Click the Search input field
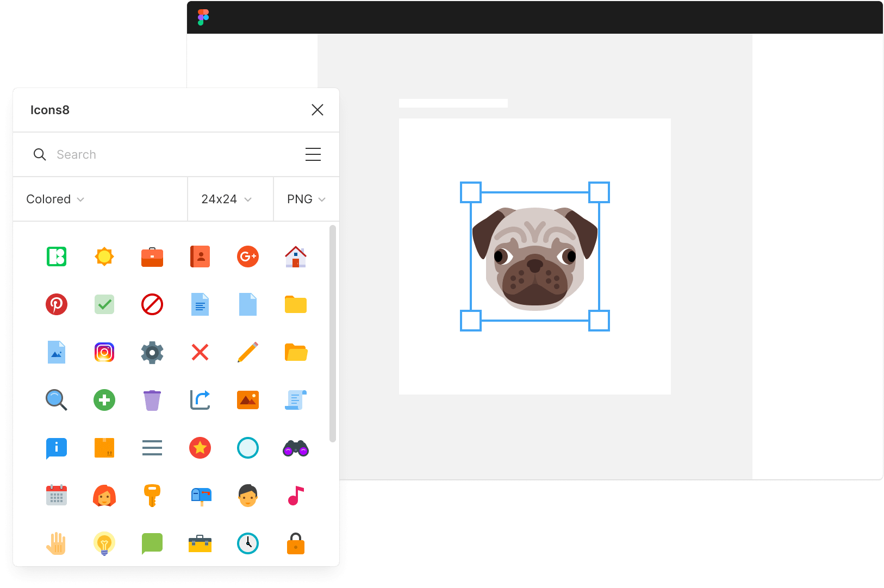Screen dimensions: 884x588 pos(163,154)
